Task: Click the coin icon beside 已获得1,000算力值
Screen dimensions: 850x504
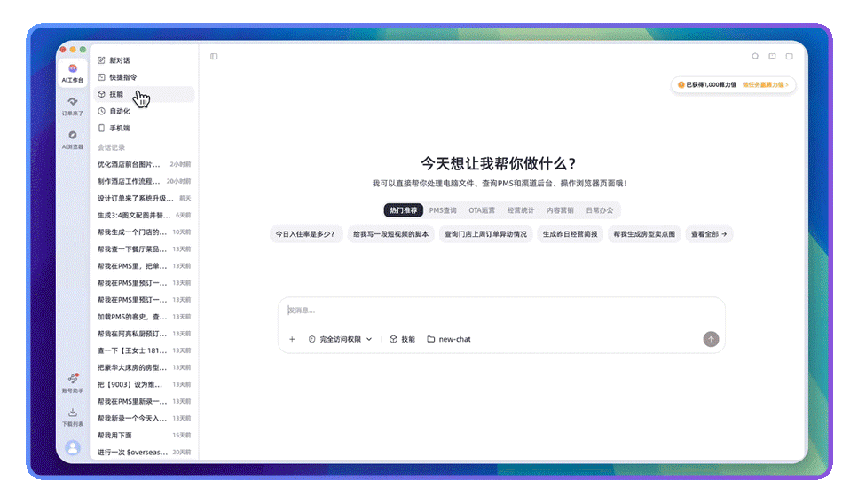Action: (681, 85)
